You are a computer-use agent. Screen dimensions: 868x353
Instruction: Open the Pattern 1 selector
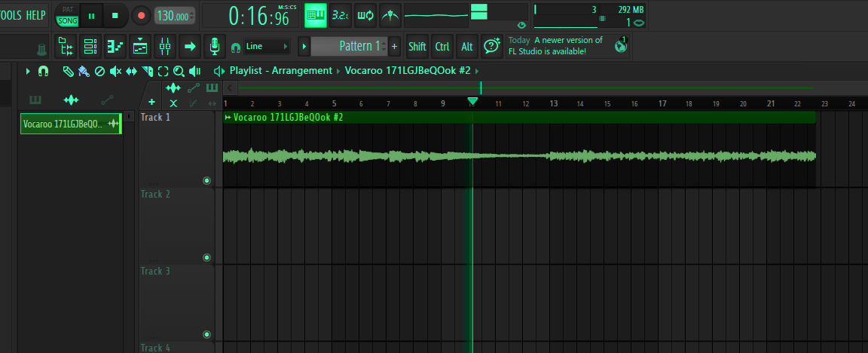(349, 46)
